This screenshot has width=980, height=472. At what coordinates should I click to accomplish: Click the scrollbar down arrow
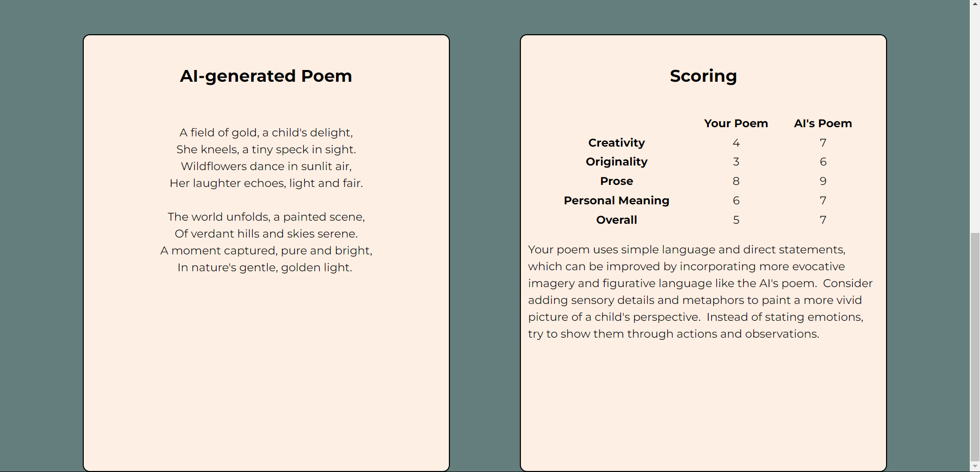975,467
